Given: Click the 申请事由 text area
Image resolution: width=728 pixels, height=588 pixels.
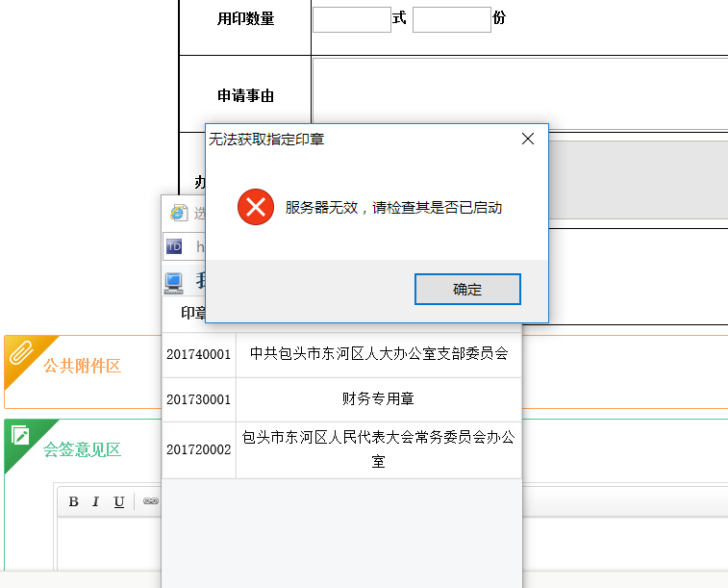Looking at the screenshot, I should coord(520,93).
